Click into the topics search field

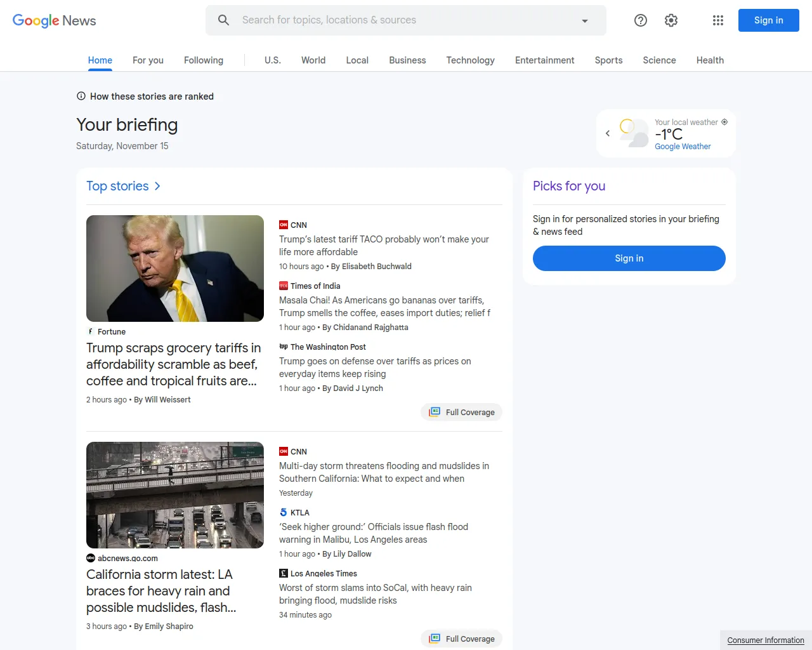coord(406,20)
